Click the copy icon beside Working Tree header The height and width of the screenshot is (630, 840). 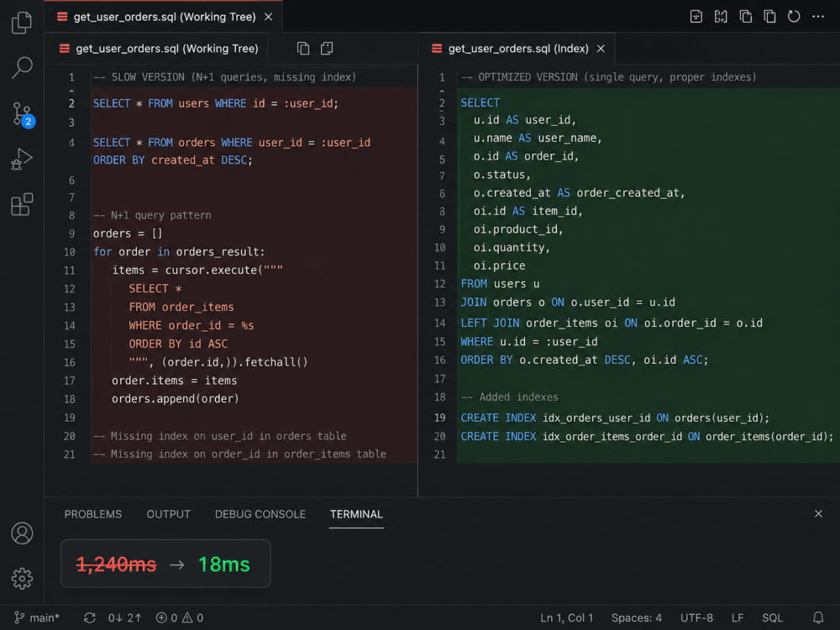[x=303, y=48]
